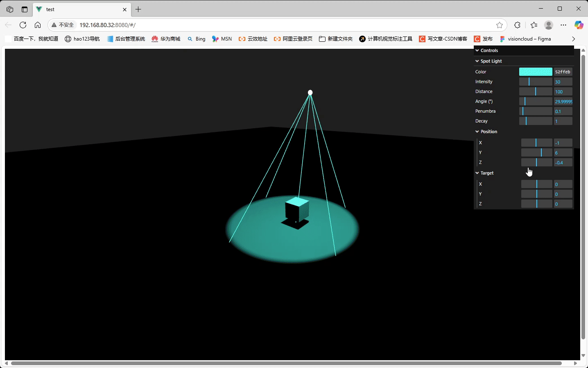Open the Copilot sidebar icon
The image size is (588, 368).
pyautogui.click(x=579, y=25)
